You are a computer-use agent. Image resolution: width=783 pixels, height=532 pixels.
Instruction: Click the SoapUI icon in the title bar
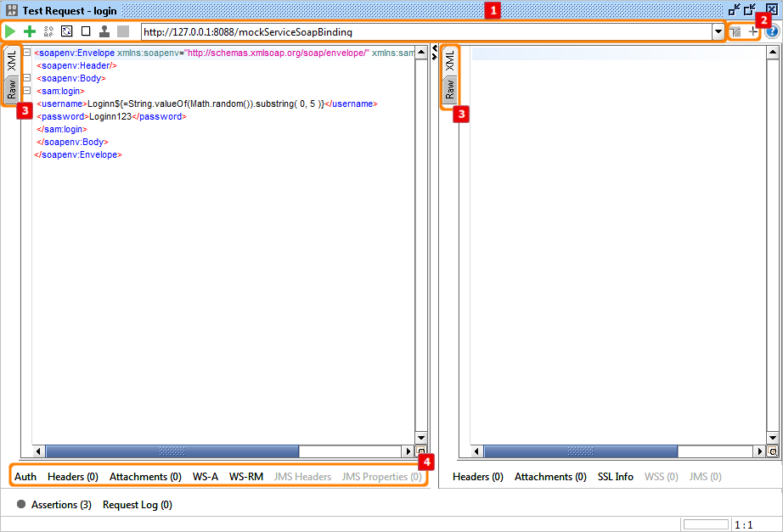click(x=12, y=10)
